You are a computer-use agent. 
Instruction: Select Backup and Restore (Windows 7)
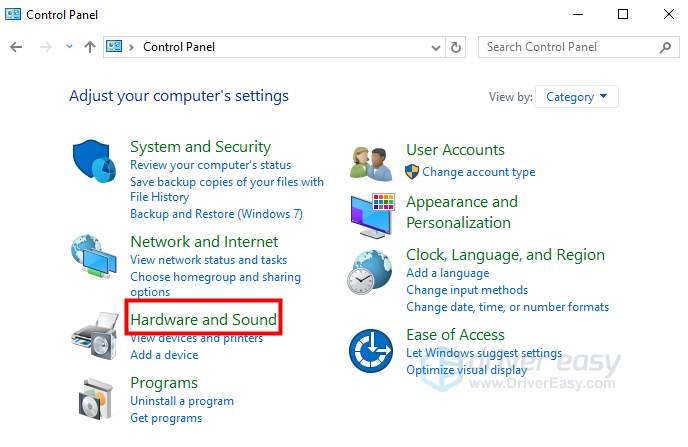(216, 214)
